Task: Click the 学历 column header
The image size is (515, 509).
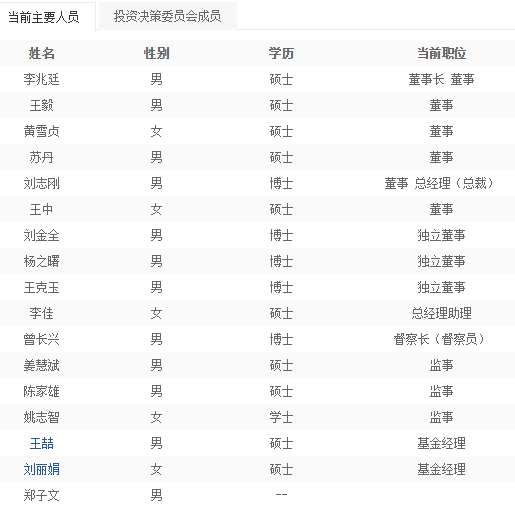Action: (281, 53)
